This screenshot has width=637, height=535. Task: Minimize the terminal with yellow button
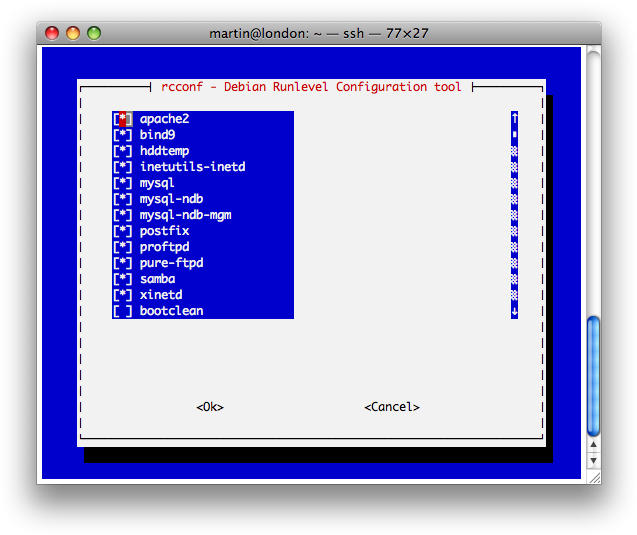[x=73, y=33]
